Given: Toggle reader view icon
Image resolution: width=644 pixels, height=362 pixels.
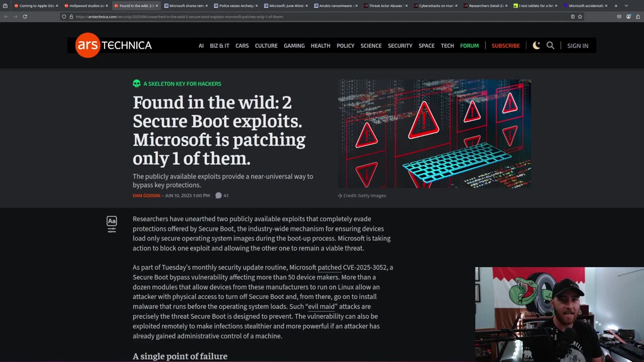Looking at the screenshot, I should pos(573,17).
